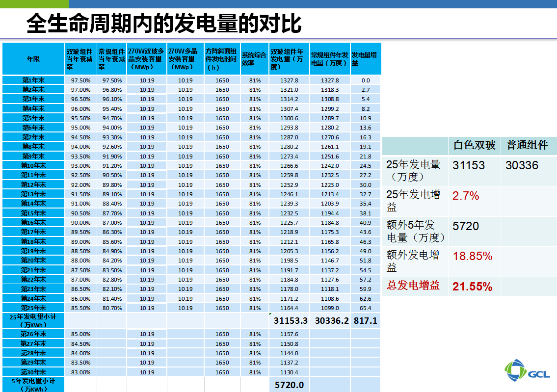This screenshot has height=392, width=557.
Task: Click the 817.1 total gain cell
Action: click(x=366, y=320)
